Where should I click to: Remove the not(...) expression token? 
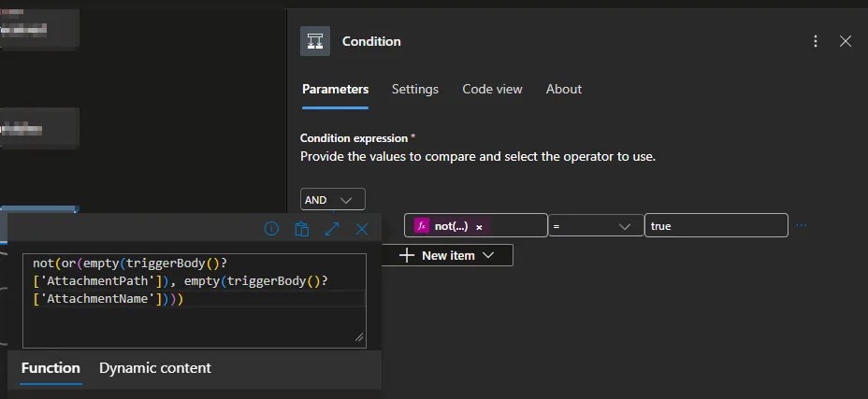tap(480, 227)
